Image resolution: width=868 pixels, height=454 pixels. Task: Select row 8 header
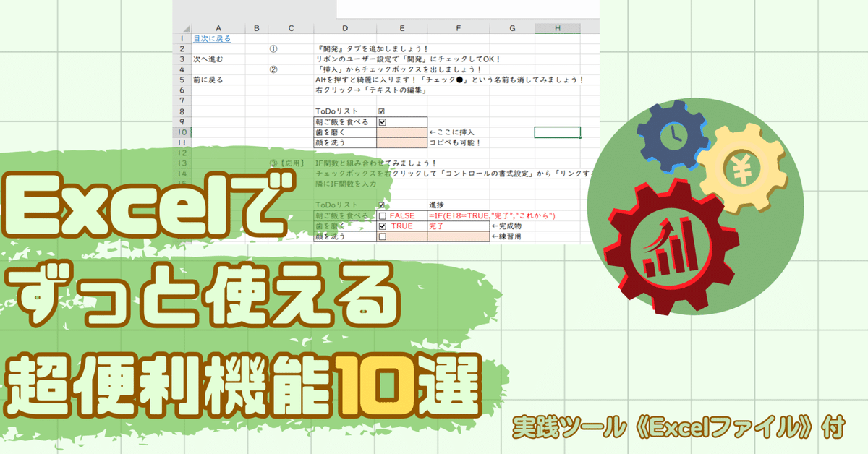[182, 111]
